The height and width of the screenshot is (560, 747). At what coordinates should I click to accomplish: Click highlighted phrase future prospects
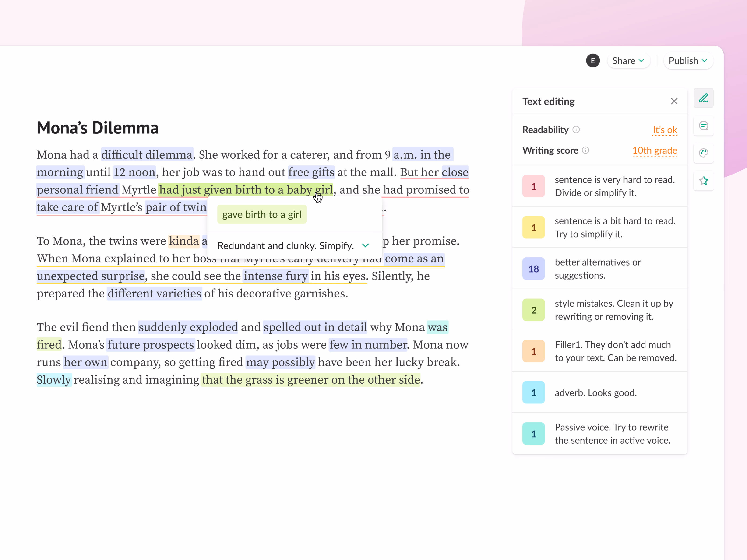(151, 345)
